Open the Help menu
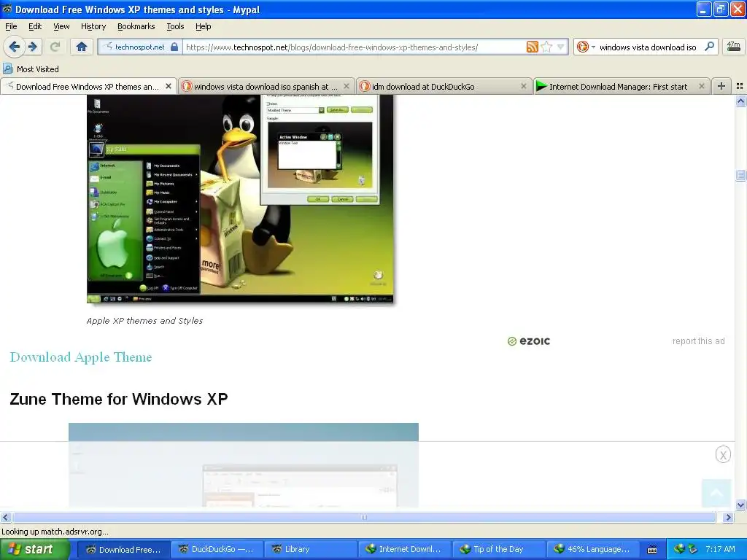This screenshot has height=560, width=747. [x=203, y=26]
